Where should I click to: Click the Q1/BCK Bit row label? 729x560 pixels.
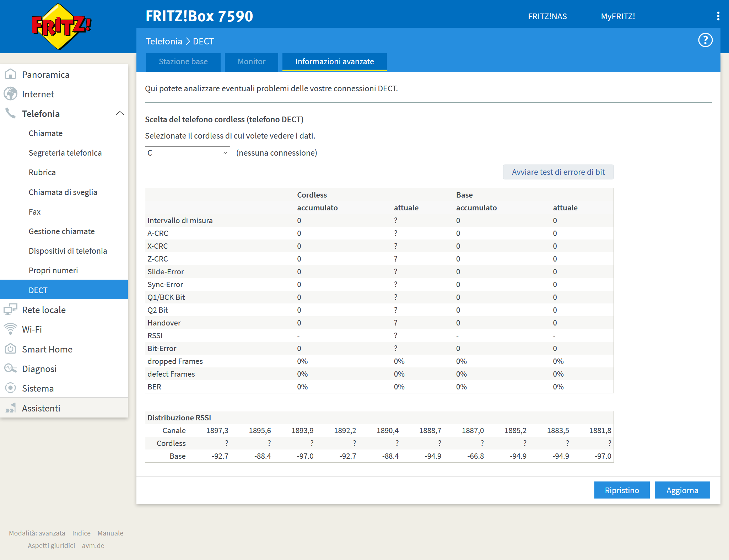click(x=166, y=297)
